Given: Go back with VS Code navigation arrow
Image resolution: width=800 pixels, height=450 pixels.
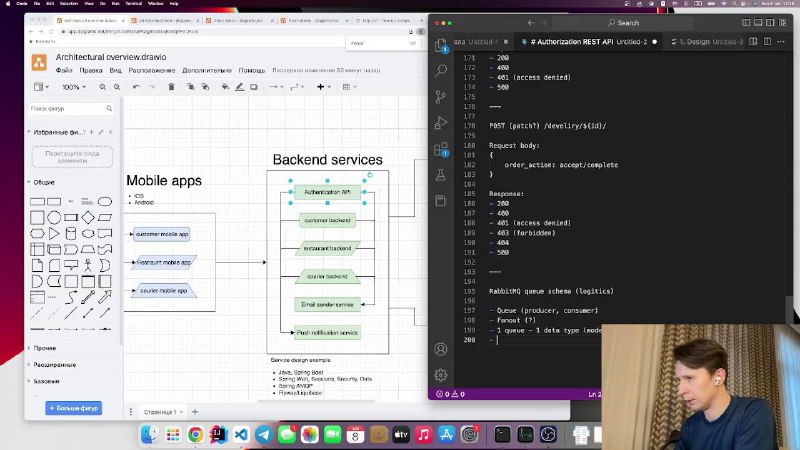Looking at the screenshot, I should pyautogui.click(x=531, y=22).
